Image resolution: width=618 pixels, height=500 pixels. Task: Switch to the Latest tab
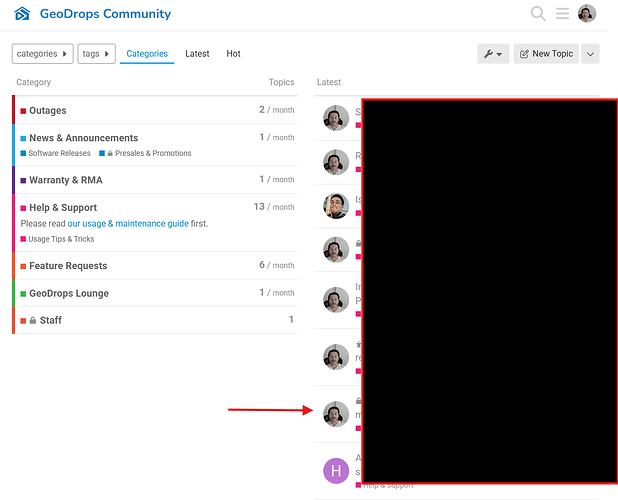pyautogui.click(x=197, y=54)
